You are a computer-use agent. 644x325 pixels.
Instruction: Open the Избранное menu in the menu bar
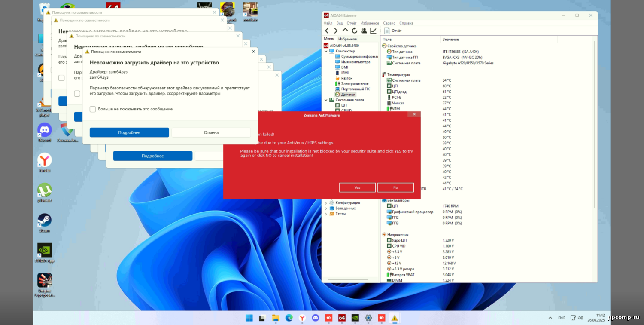370,23
